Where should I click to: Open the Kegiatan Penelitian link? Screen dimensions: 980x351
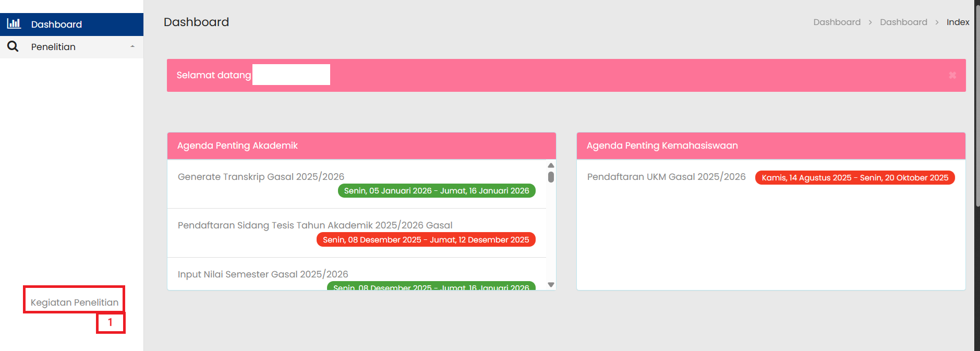pyautogui.click(x=75, y=302)
